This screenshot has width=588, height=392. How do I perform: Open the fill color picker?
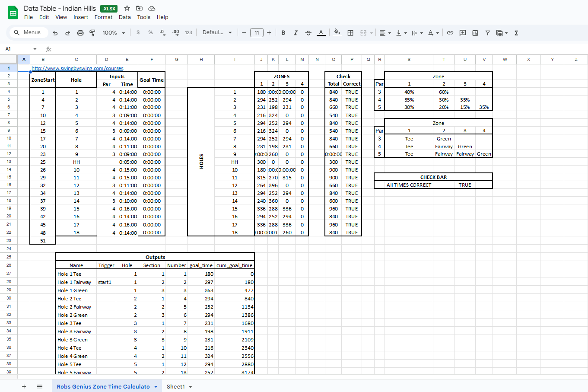(x=337, y=33)
